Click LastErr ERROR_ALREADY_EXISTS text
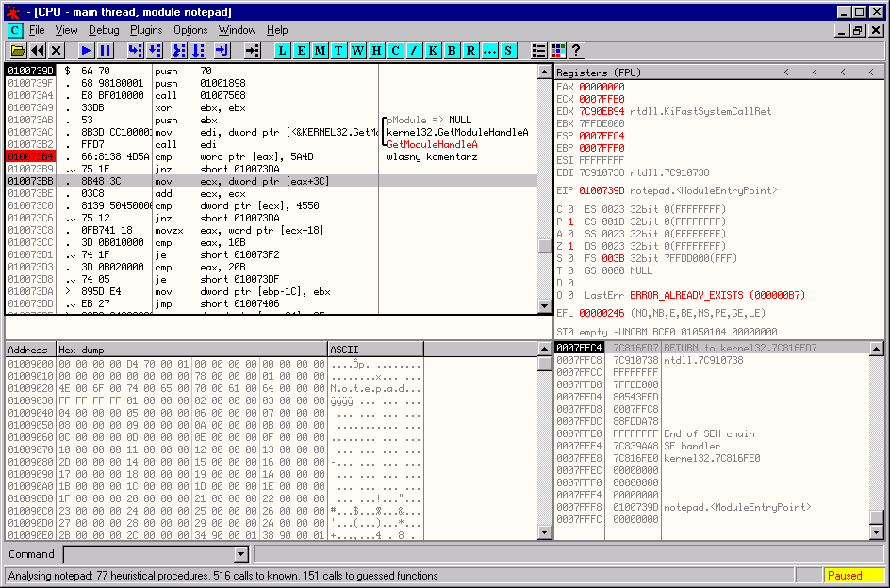 [x=717, y=295]
